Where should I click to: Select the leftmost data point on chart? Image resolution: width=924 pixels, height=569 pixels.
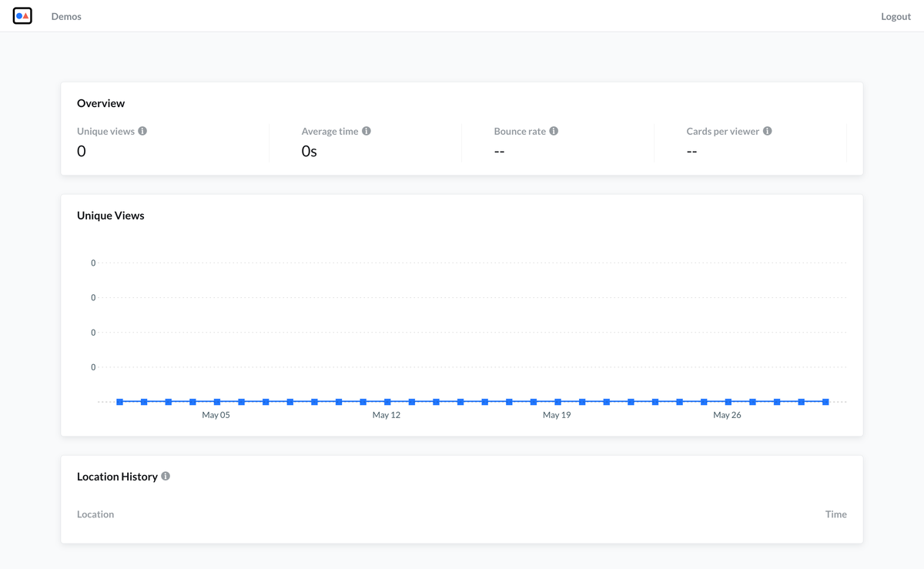tap(120, 402)
